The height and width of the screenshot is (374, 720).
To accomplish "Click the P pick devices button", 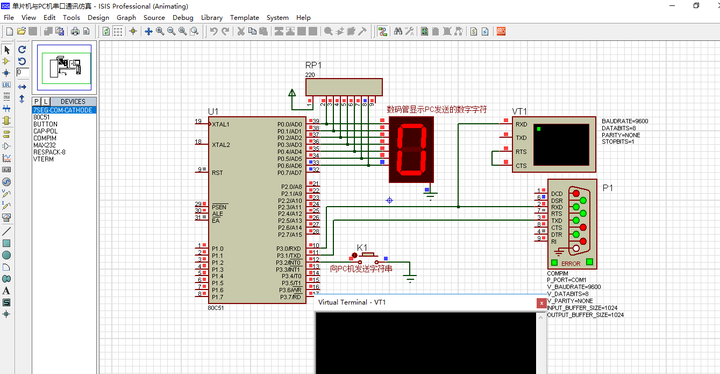I will click(x=36, y=102).
